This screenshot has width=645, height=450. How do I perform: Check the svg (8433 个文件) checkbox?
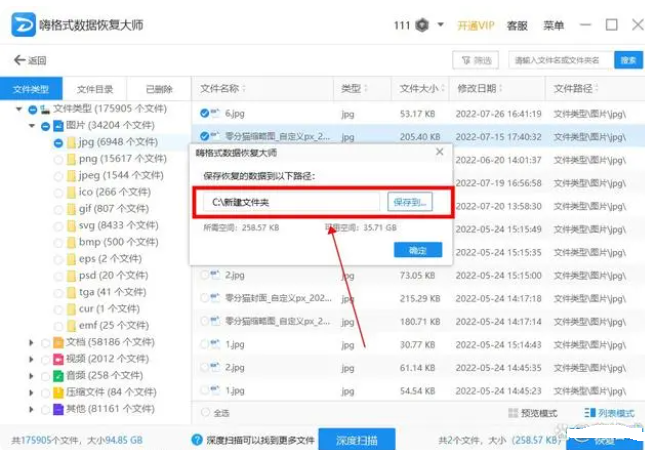pyautogui.click(x=58, y=226)
